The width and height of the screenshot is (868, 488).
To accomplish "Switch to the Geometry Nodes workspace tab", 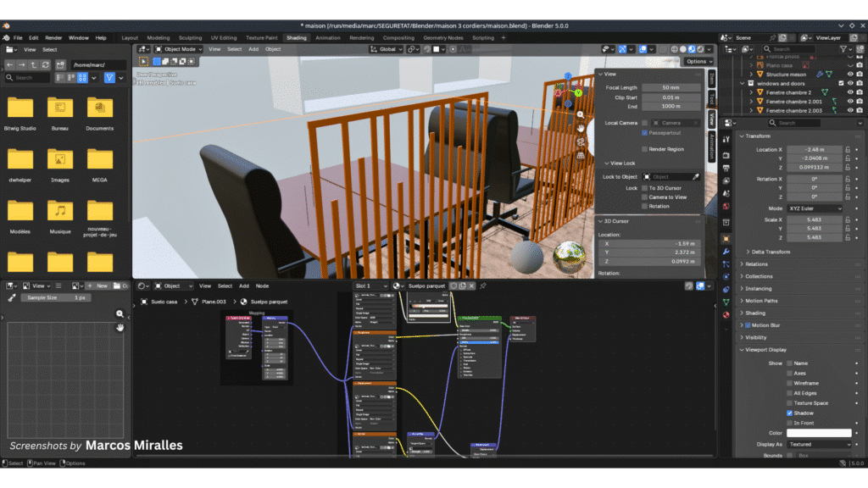I will 443,38.
